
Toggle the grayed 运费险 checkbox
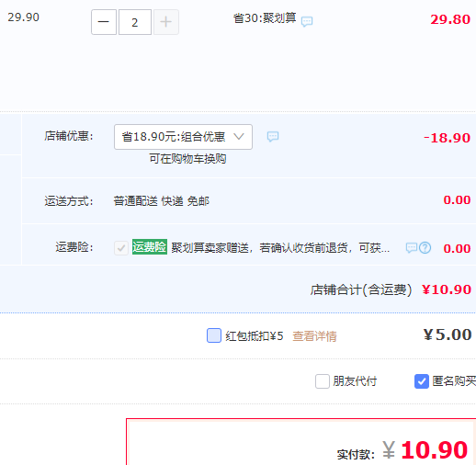(x=121, y=248)
